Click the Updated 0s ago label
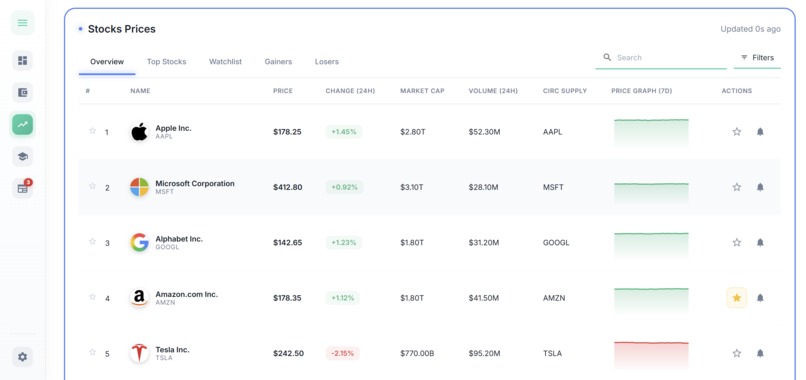Screen dimensions: 806x380 coord(750,29)
